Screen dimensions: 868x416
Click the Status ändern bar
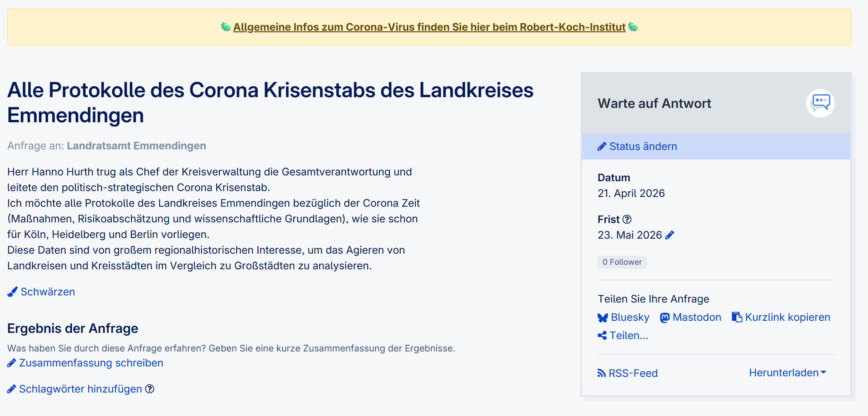tap(716, 146)
